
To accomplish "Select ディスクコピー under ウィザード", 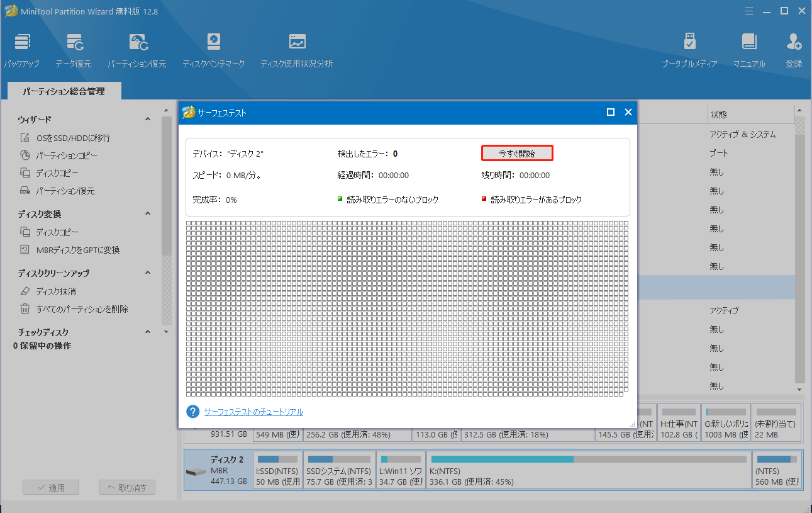I will (x=57, y=173).
